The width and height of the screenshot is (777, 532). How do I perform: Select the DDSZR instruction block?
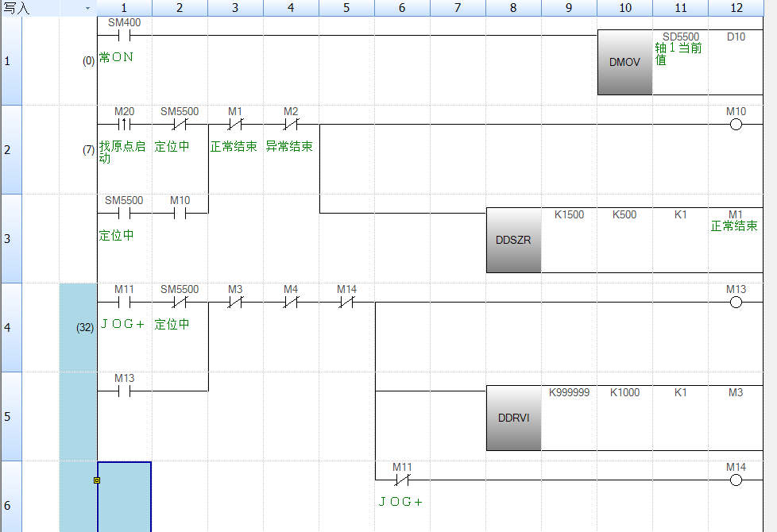(513, 241)
